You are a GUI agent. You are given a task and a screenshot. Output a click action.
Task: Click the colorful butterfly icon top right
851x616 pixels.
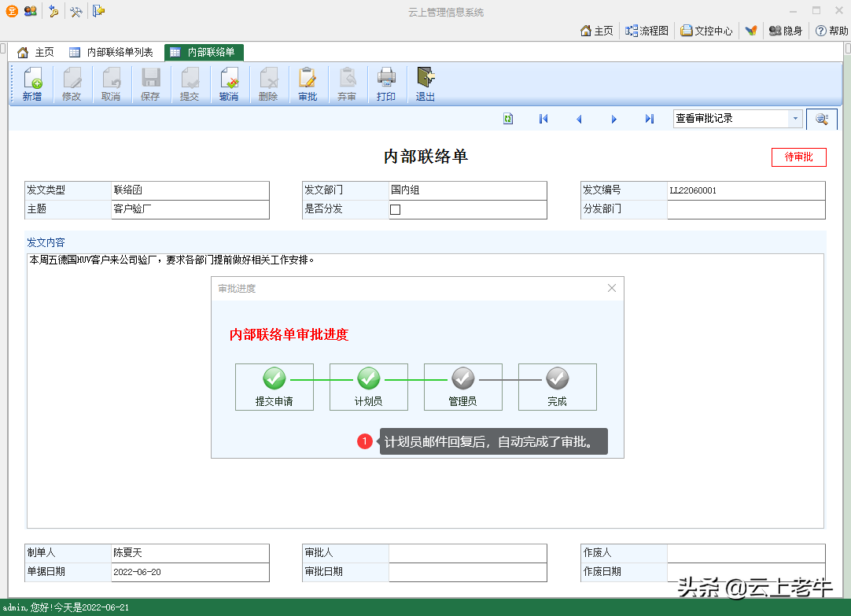pos(751,31)
